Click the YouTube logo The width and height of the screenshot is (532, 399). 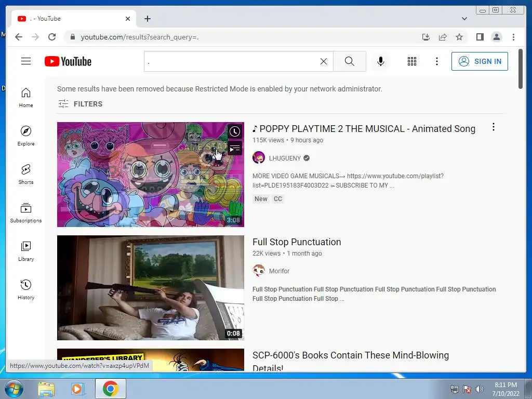[x=68, y=61]
